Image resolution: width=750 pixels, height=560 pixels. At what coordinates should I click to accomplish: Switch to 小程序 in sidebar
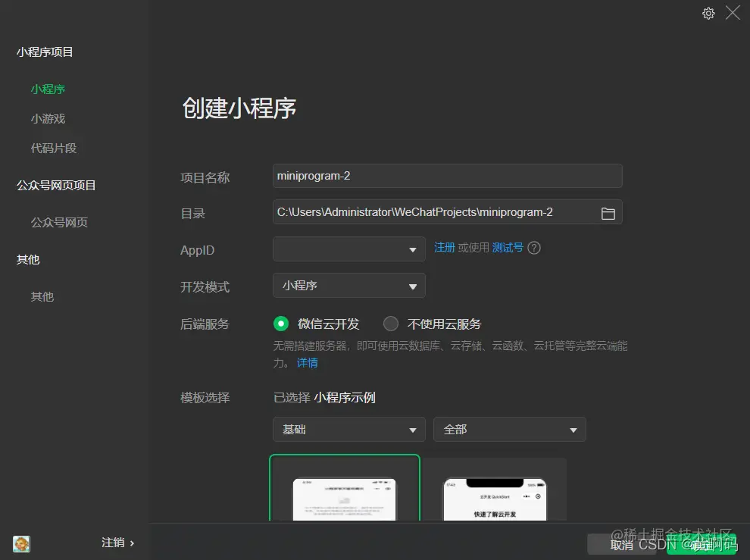[x=48, y=89]
